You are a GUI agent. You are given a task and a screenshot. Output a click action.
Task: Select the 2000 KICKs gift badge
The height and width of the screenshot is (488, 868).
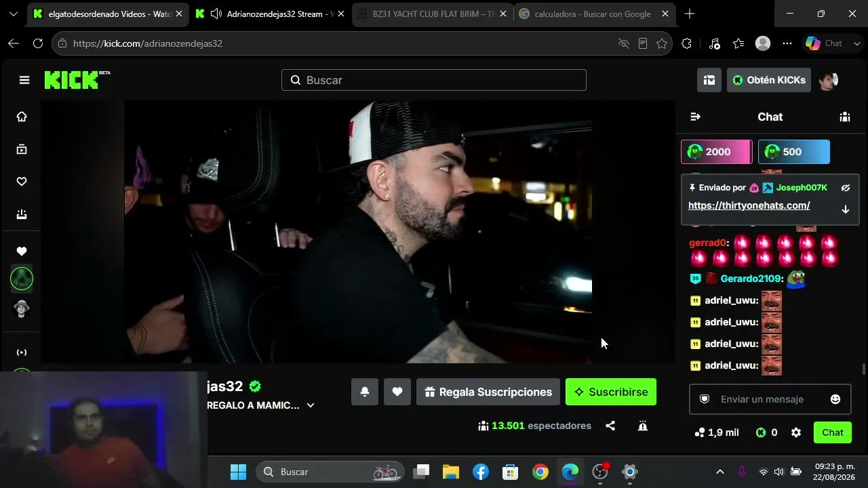click(717, 152)
